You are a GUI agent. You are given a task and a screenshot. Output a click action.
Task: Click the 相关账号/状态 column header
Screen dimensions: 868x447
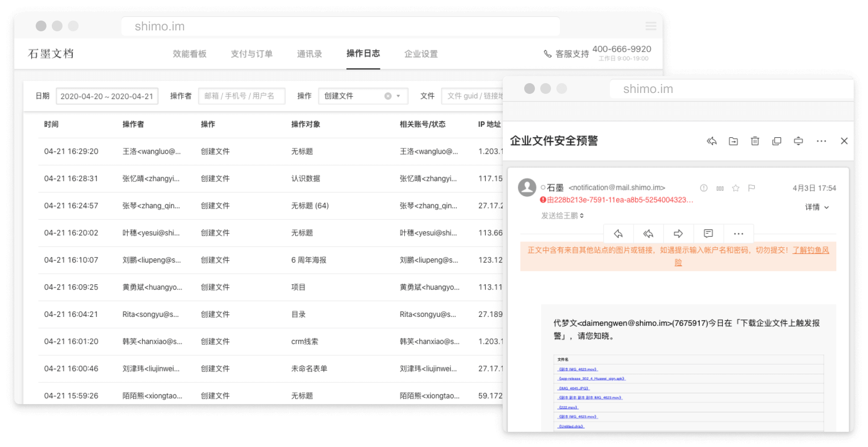422,124
